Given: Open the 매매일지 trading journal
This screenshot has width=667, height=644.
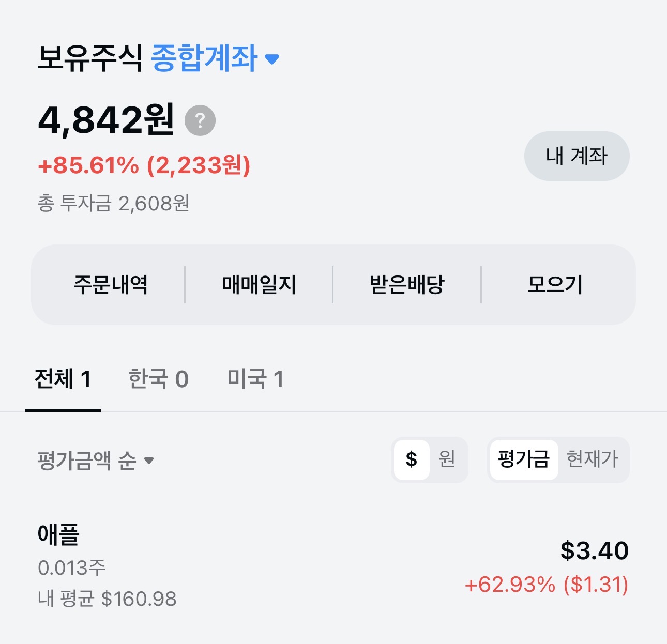Looking at the screenshot, I should point(259,285).
